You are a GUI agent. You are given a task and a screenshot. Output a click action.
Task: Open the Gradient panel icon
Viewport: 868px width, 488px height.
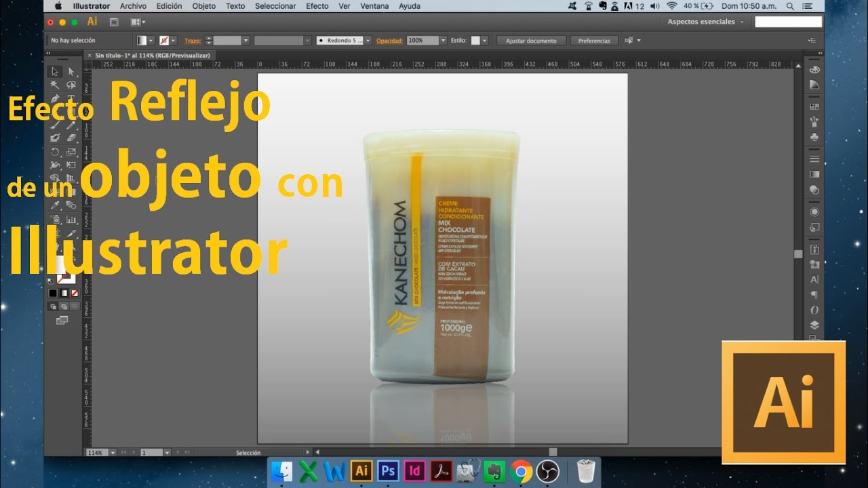pyautogui.click(x=814, y=174)
